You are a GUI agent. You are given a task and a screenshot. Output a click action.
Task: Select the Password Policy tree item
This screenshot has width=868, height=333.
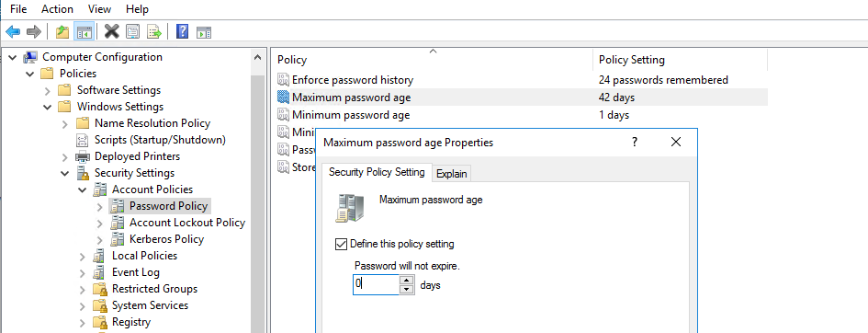coord(168,206)
